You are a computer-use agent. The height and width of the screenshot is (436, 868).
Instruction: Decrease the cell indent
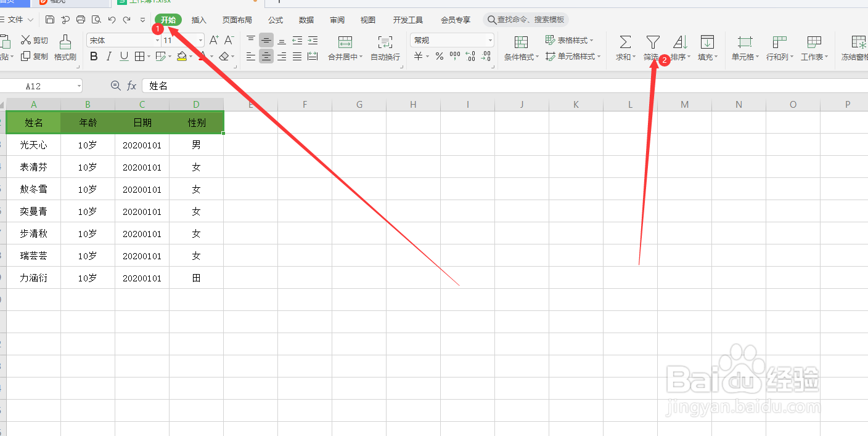pos(297,40)
